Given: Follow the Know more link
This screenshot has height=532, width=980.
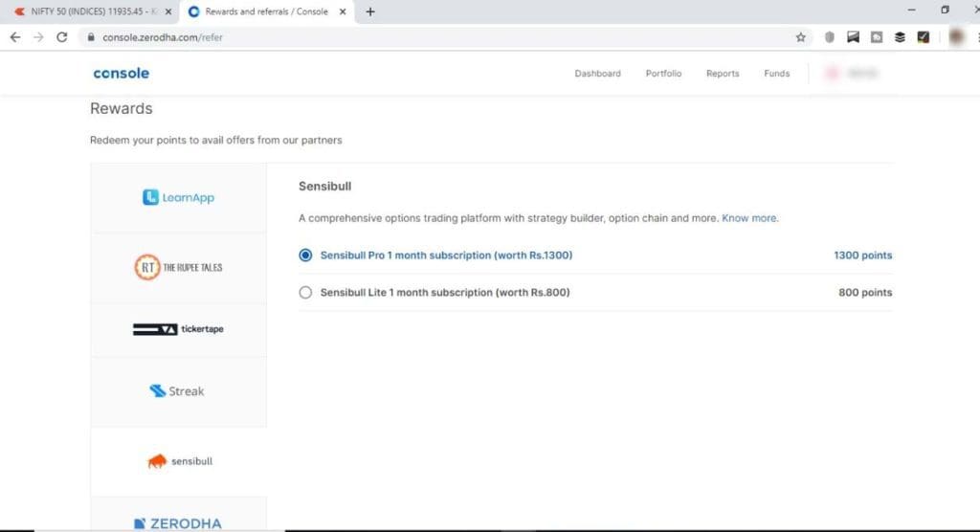Looking at the screenshot, I should pos(750,218).
